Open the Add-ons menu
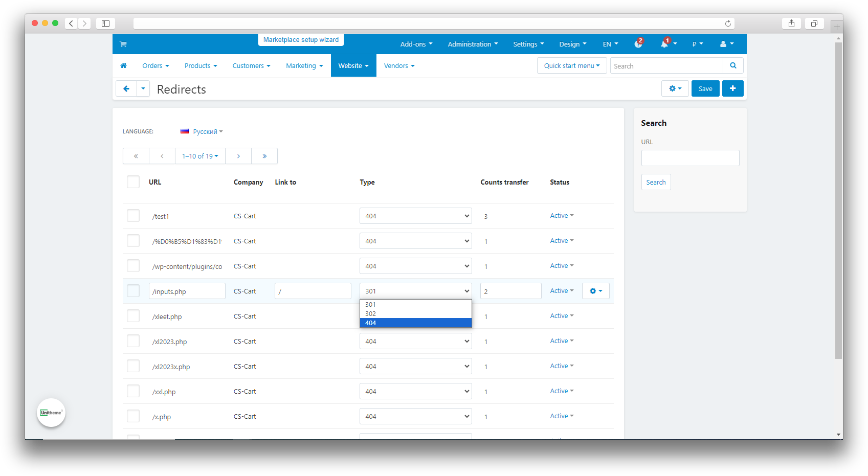Image resolution: width=868 pixels, height=476 pixels. (416, 44)
